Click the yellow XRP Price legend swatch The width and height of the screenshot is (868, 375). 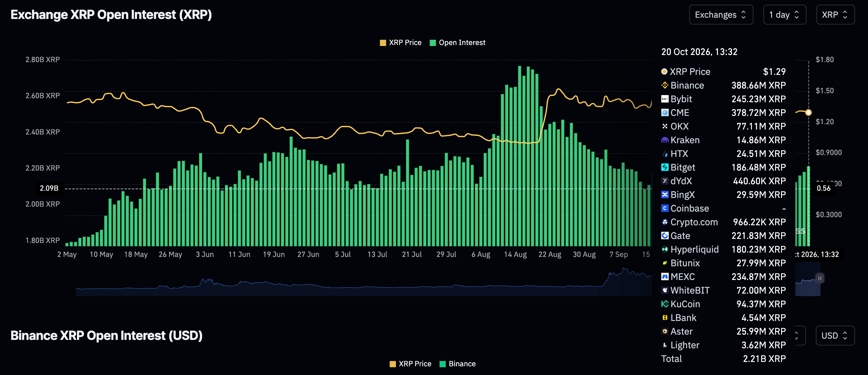coord(383,43)
